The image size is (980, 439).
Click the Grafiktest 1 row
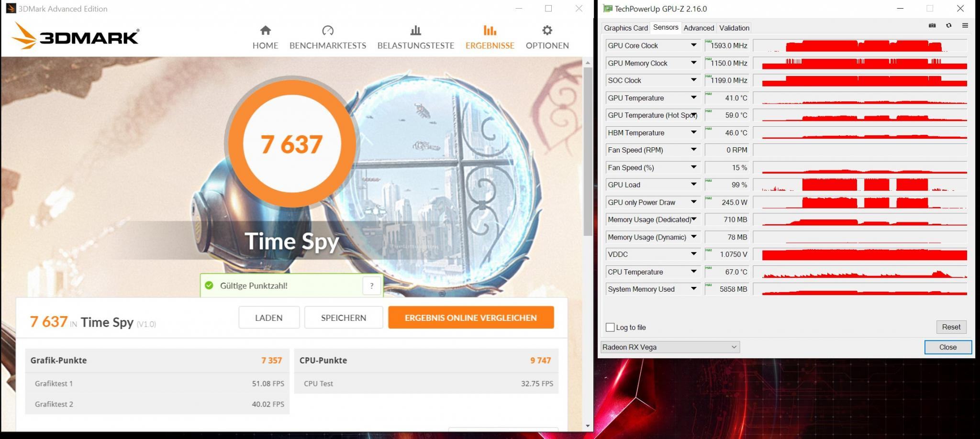pos(157,384)
